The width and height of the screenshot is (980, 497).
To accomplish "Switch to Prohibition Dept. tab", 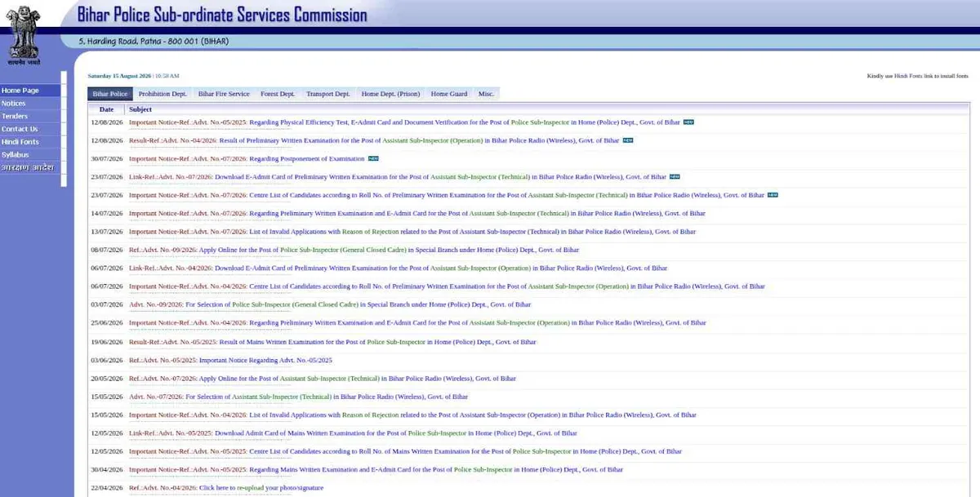I will click(163, 94).
